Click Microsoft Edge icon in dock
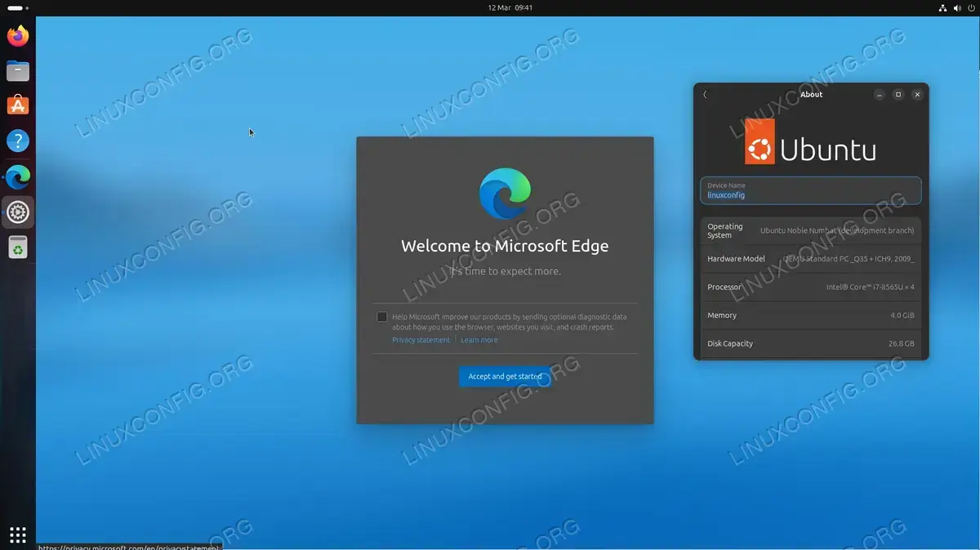The image size is (980, 550). pyautogui.click(x=18, y=177)
